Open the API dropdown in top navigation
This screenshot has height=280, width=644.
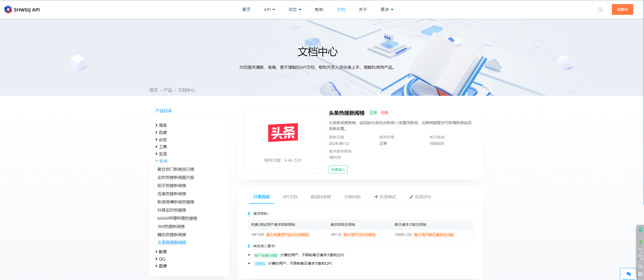[269, 9]
